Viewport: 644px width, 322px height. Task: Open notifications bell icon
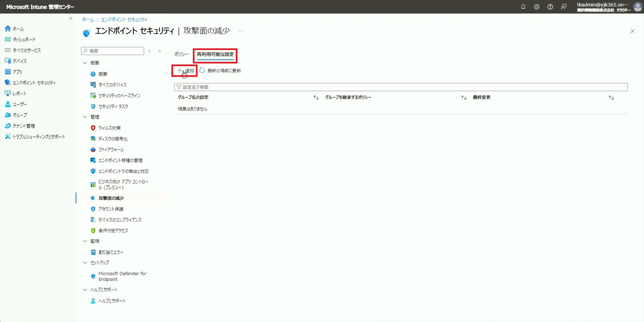coord(523,7)
